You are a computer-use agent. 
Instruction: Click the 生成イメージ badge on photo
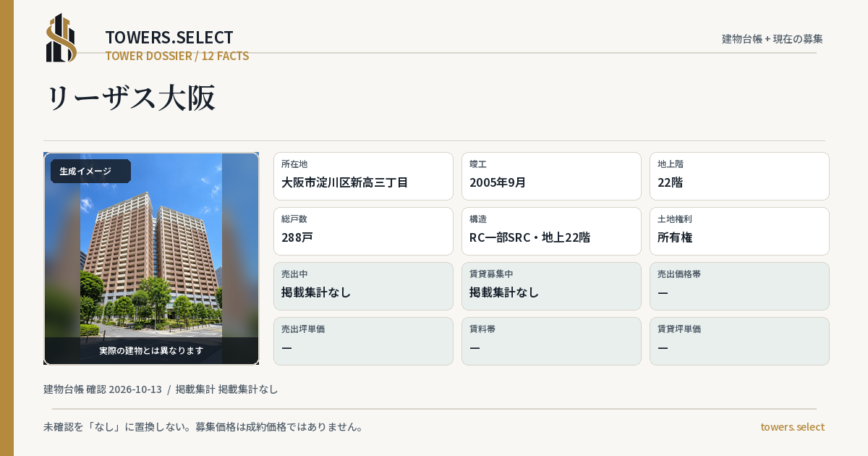[x=90, y=172]
